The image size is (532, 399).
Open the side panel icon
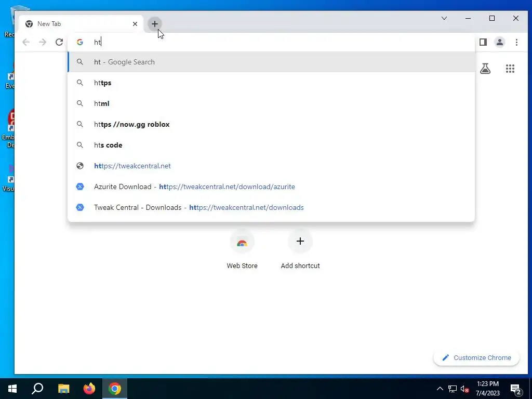tap(483, 42)
